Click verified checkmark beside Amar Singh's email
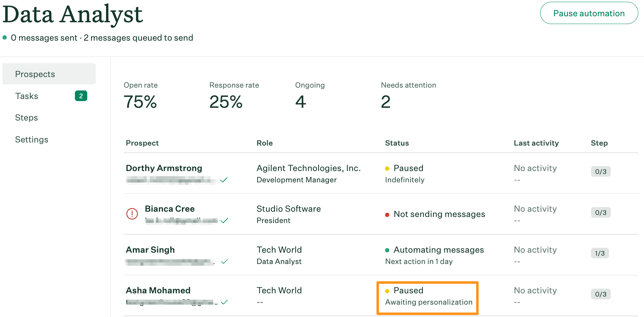Viewport: 644px width, 317px height. pos(224,262)
